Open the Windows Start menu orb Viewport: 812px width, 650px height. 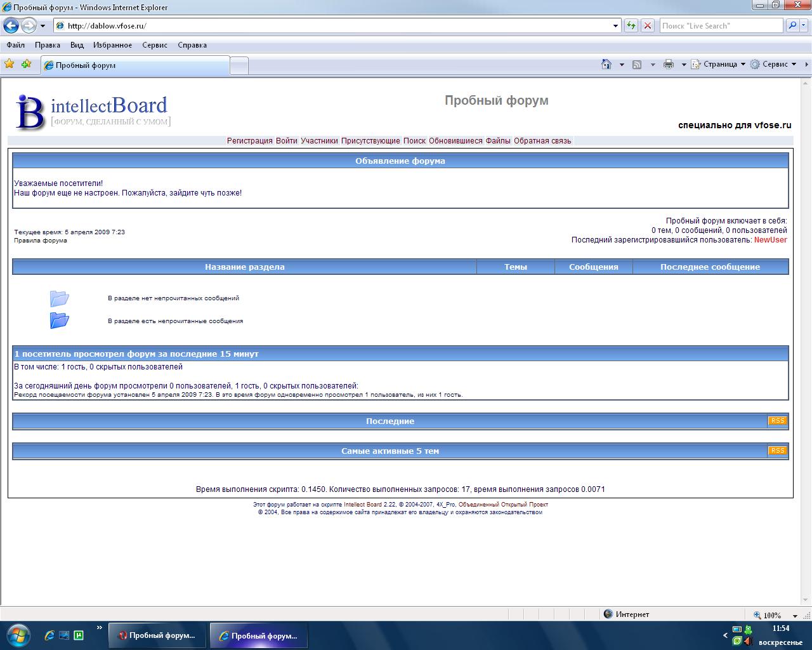click(x=18, y=635)
